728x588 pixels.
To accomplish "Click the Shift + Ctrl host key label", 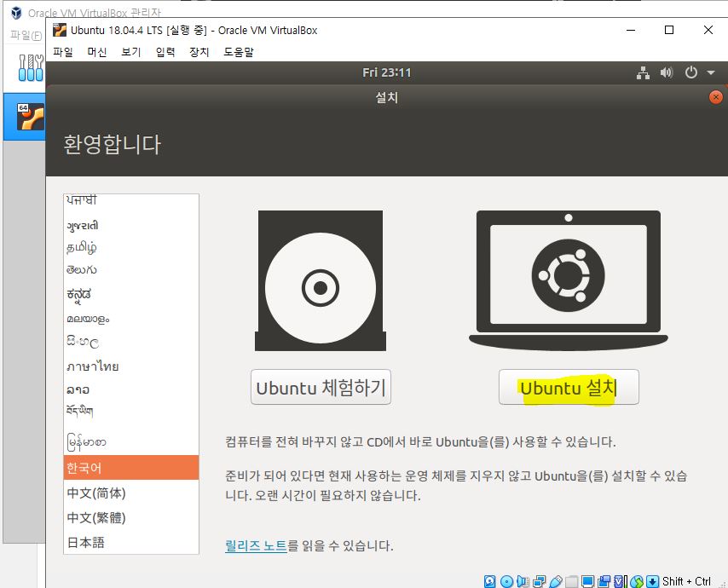I will [686, 581].
